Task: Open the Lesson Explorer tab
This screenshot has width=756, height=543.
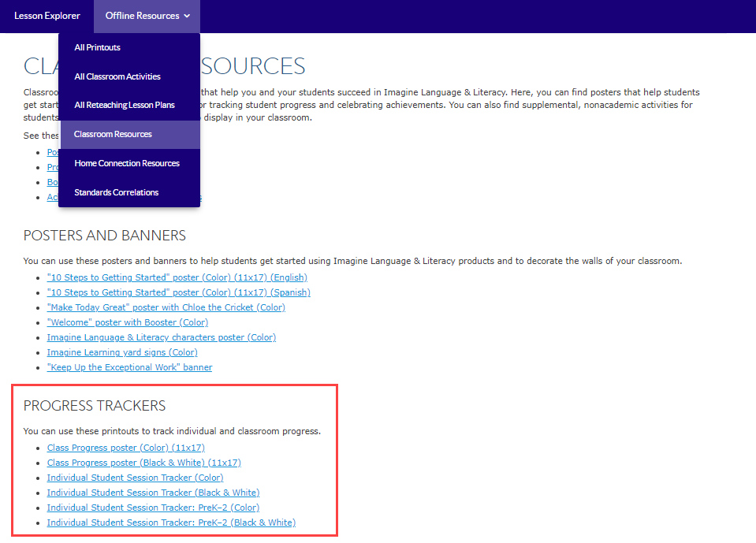Action: pyautogui.click(x=47, y=16)
